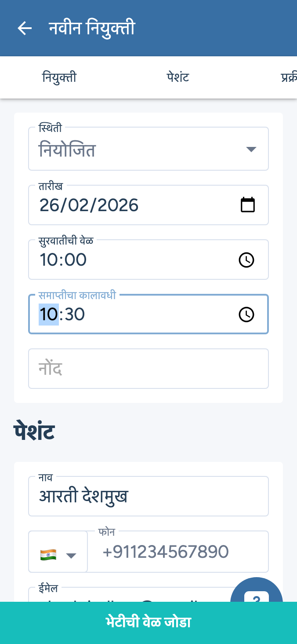Select the नियोजित status combo box
Viewport: 297px width, 644px height.
[x=132, y=150]
